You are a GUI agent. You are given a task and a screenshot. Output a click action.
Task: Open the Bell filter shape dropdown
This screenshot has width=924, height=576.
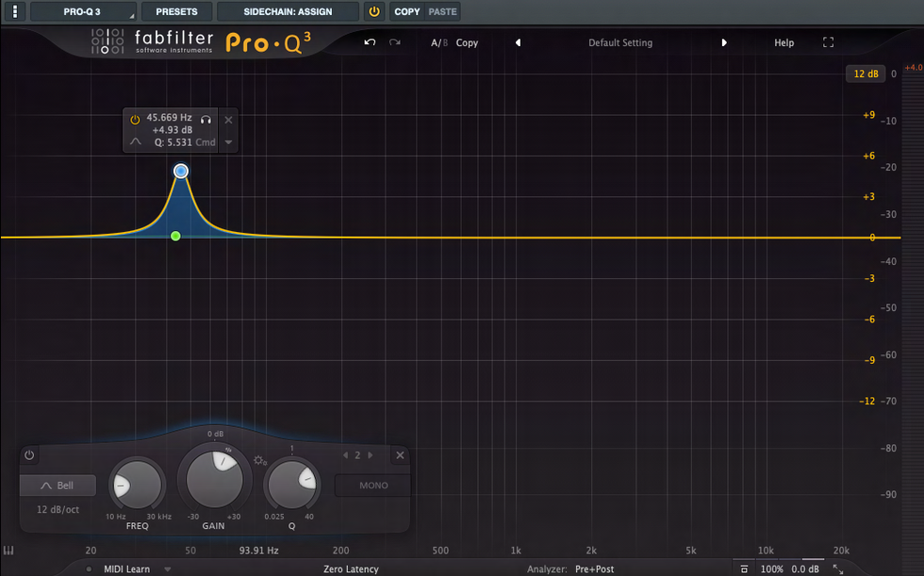click(58, 485)
